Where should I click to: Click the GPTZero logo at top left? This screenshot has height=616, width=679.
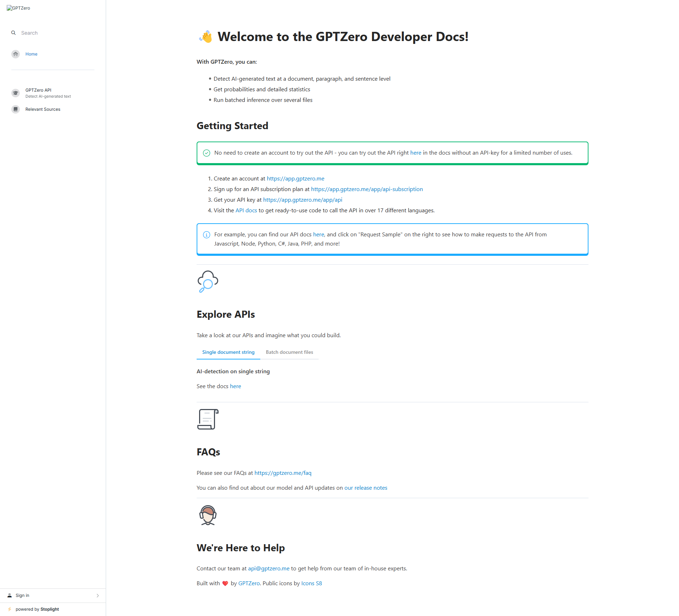click(18, 8)
